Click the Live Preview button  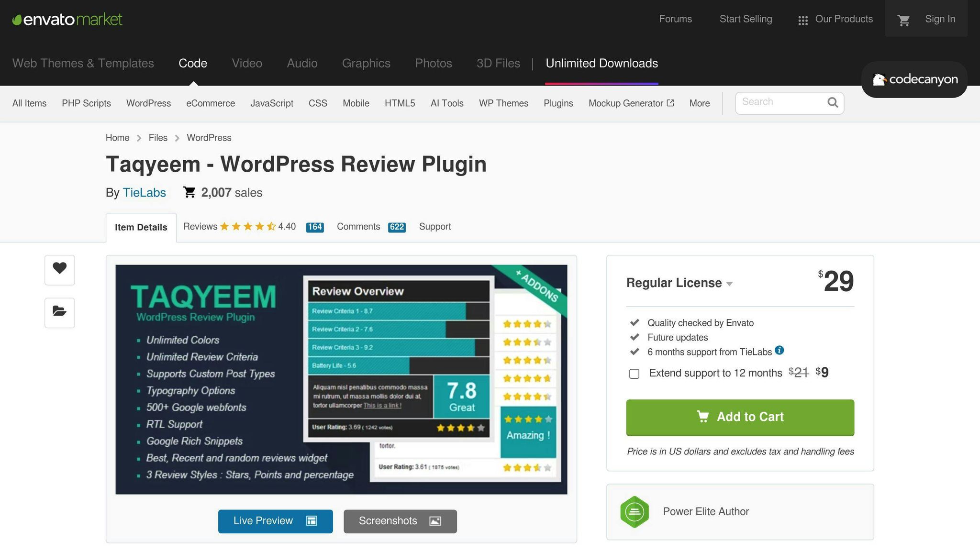pyautogui.click(x=275, y=521)
